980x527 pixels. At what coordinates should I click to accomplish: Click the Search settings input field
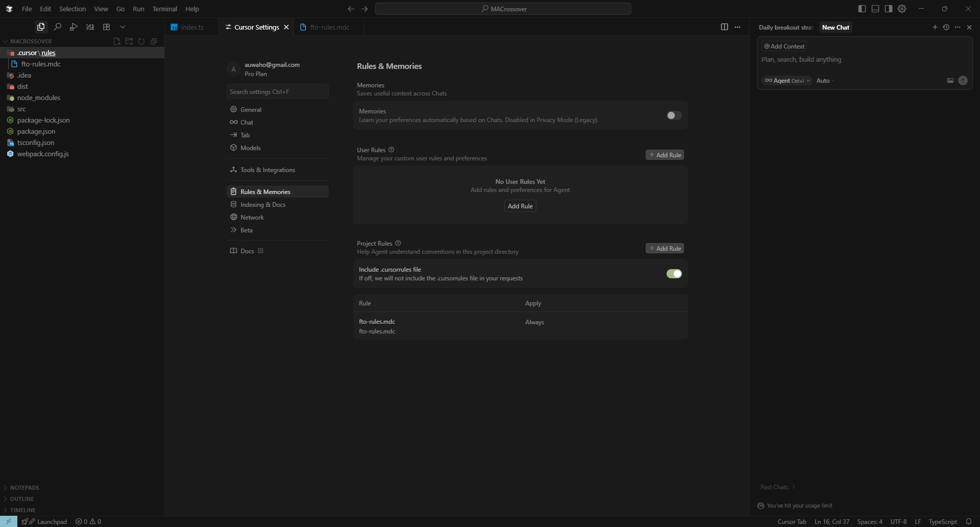tap(277, 92)
